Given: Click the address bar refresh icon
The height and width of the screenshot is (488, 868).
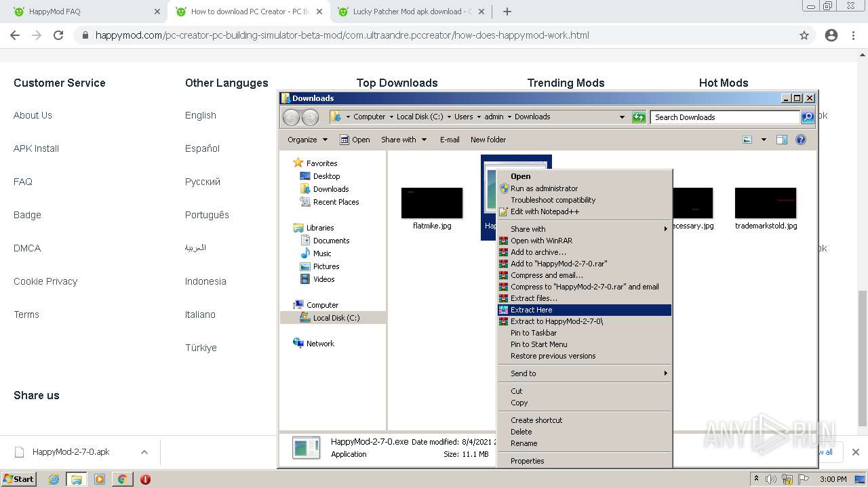Looking at the screenshot, I should click(639, 117).
